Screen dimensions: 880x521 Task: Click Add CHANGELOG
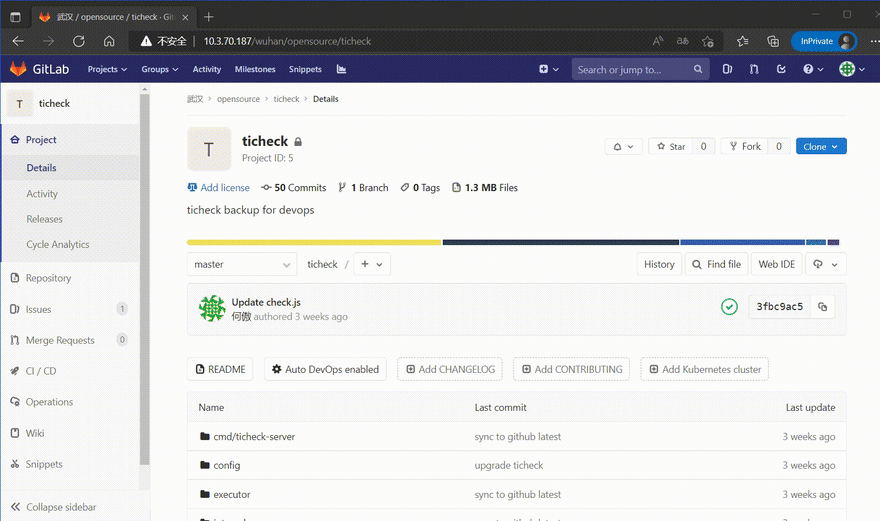point(450,369)
